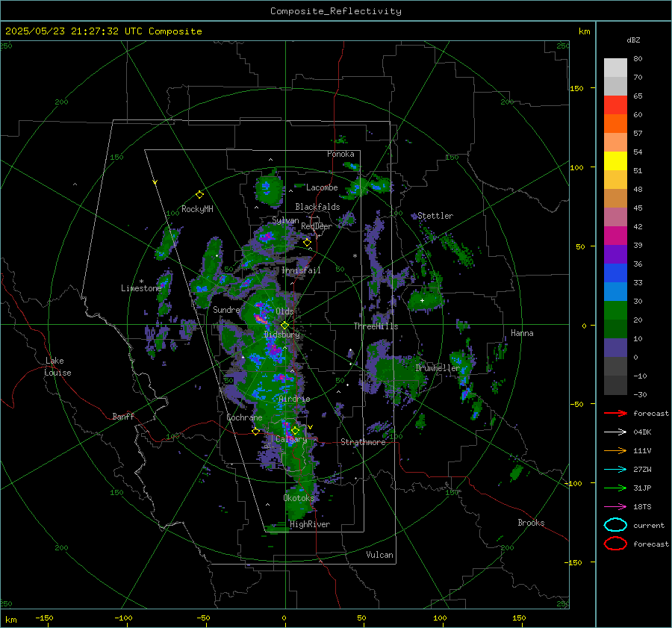Pick the purple 36-39 dBZ swatch
672x628 pixels.
(x=615, y=254)
